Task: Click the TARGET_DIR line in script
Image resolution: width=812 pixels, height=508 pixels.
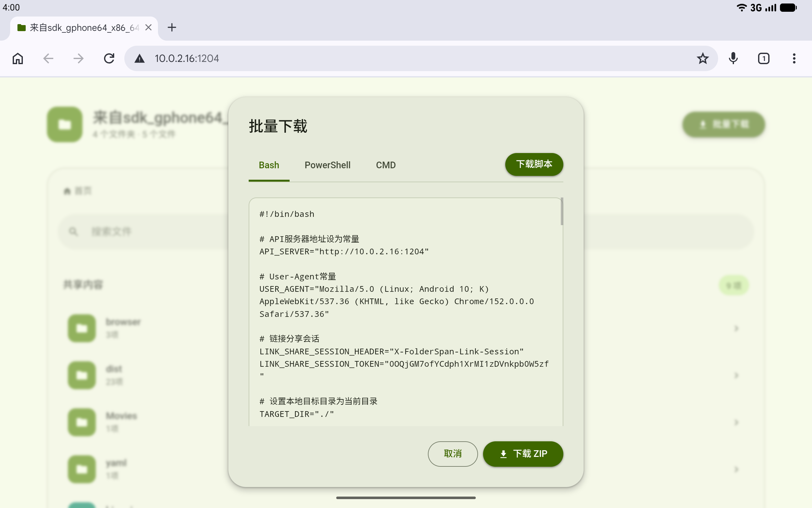Action: click(x=297, y=414)
